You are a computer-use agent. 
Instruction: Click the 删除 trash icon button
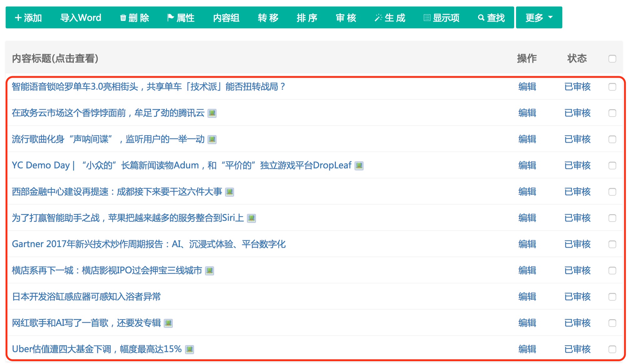coord(134,18)
